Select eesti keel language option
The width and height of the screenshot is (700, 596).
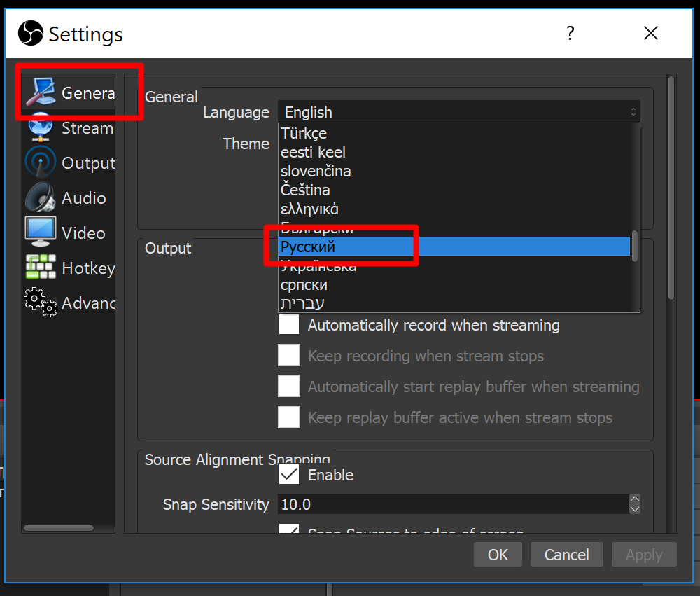click(313, 152)
